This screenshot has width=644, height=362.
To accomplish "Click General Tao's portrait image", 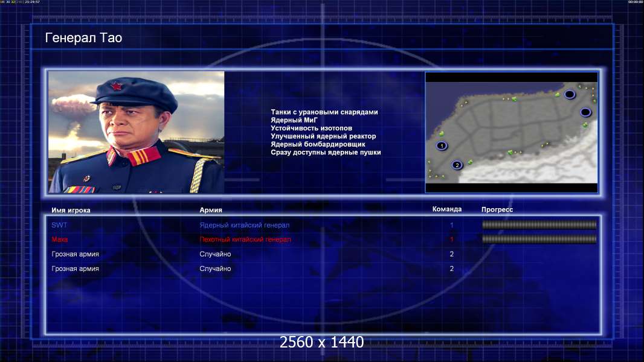I will 137,132.
